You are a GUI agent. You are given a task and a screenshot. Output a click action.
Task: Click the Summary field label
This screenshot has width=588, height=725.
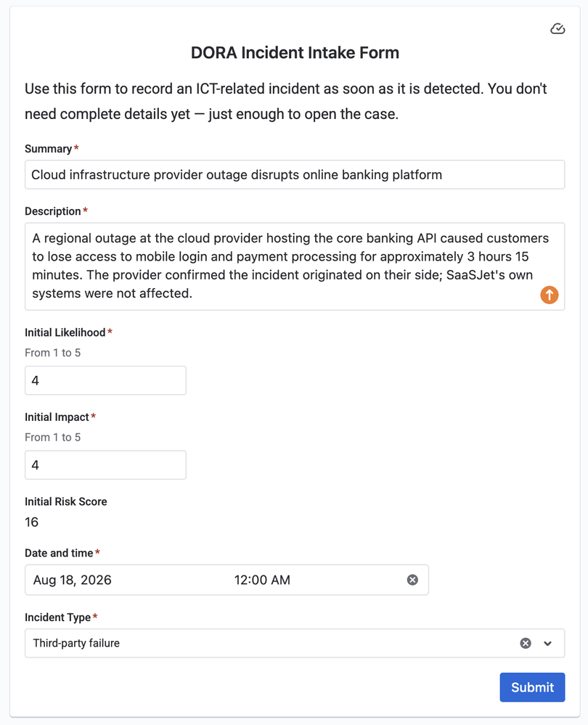click(48, 149)
